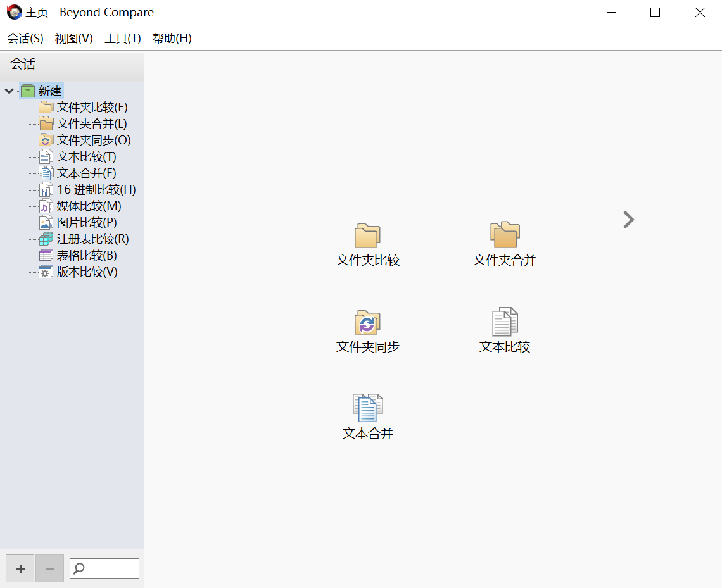Select 文本合并(E) in the session tree
The image size is (722, 588).
87,173
